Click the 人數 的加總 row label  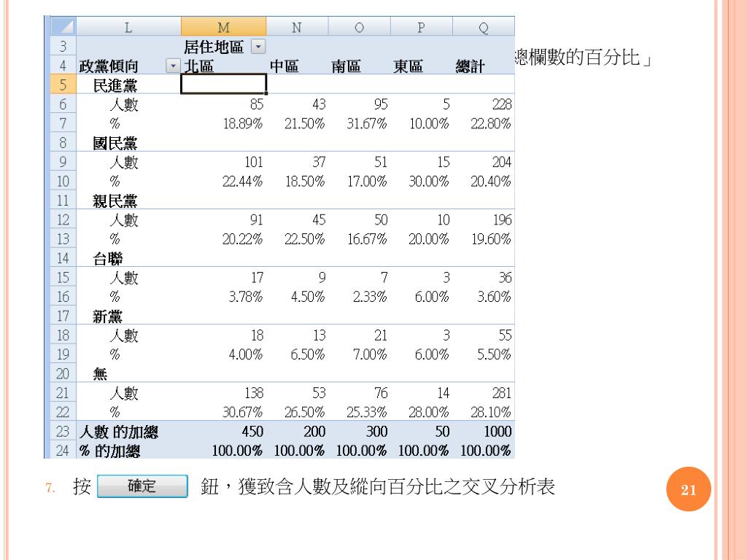119,432
